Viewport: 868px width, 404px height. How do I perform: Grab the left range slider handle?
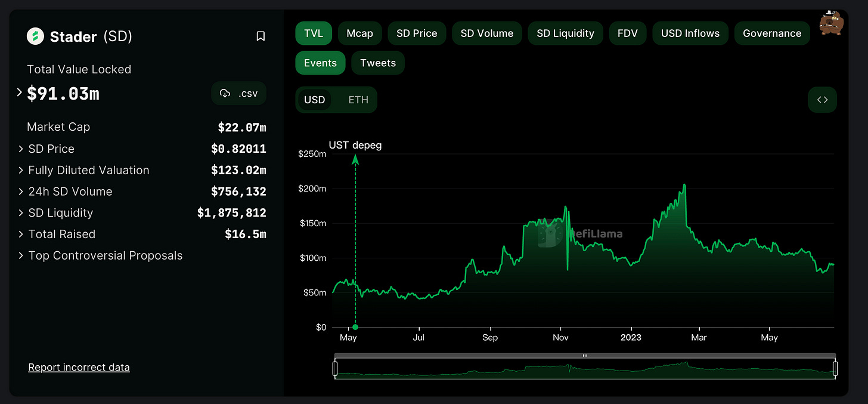(335, 369)
